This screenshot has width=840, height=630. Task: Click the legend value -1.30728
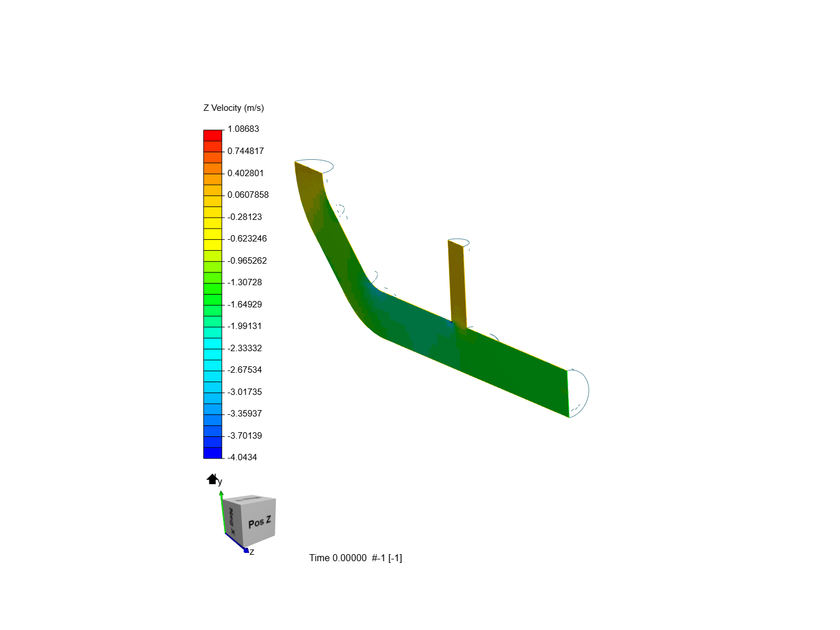245,282
